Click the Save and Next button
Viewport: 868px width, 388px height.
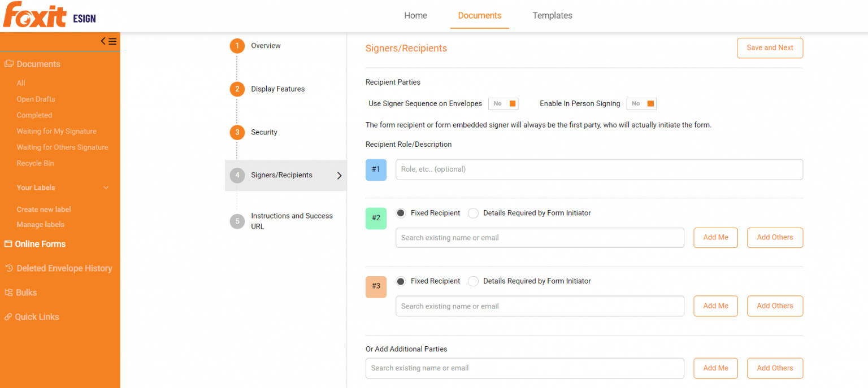(770, 48)
